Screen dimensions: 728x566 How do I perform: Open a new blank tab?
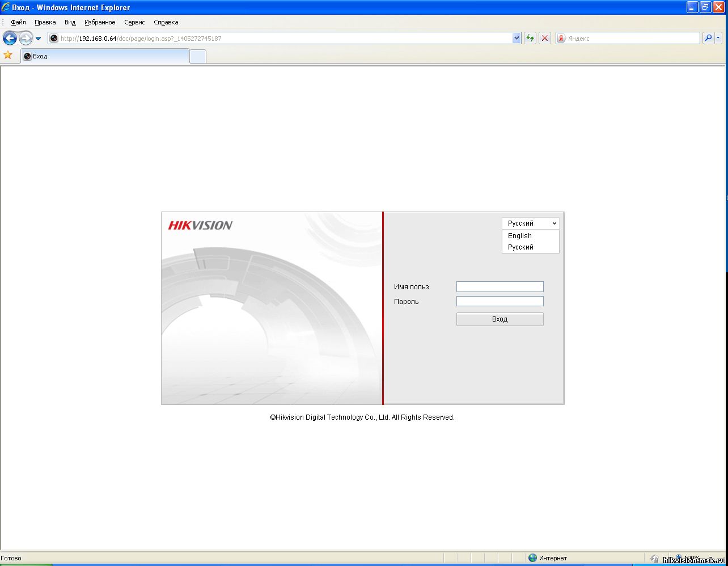pos(198,56)
